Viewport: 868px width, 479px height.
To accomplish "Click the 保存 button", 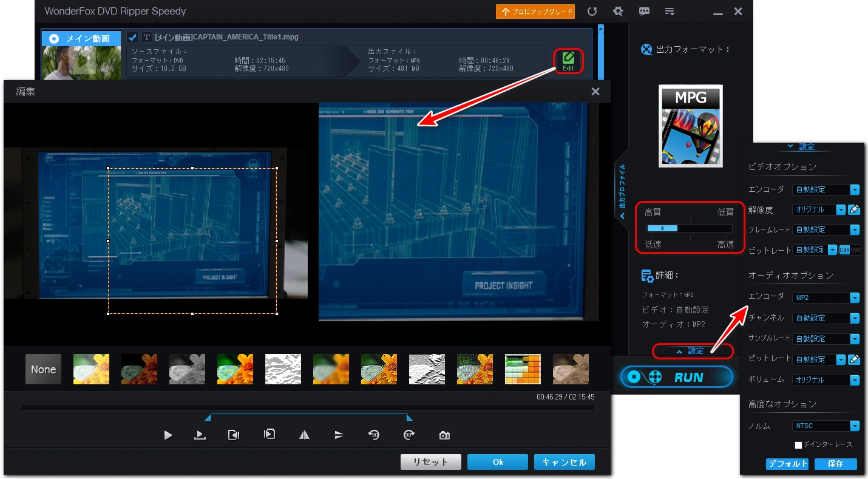I will coord(836,464).
